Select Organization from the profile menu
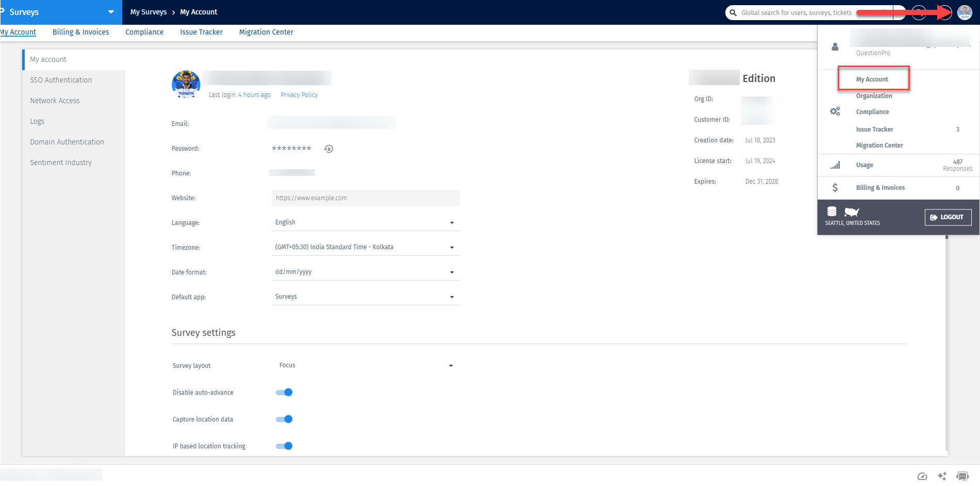Viewport: 980px width, 486px height. pos(874,95)
